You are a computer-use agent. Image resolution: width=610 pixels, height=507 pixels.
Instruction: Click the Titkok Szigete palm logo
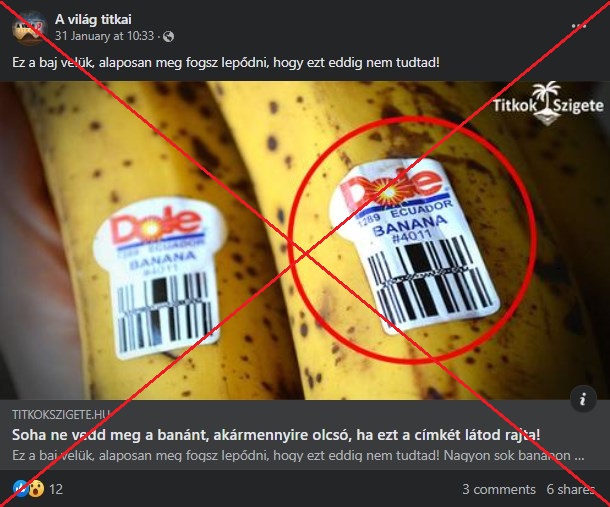[x=547, y=103]
